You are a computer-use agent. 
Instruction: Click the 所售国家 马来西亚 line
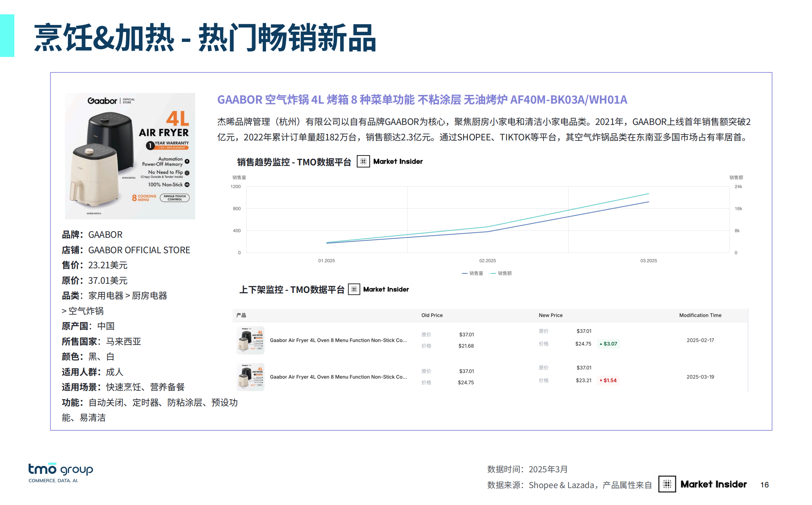[x=101, y=341]
